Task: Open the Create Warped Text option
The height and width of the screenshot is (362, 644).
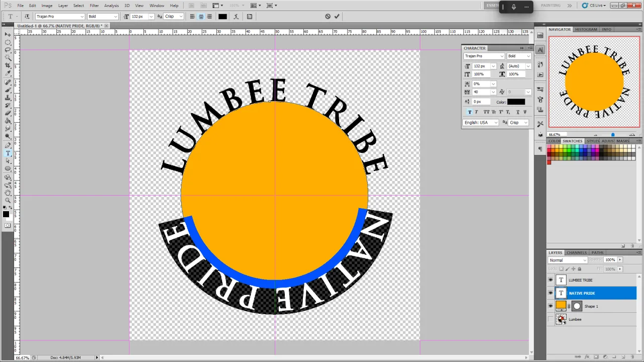Action: [x=236, y=16]
